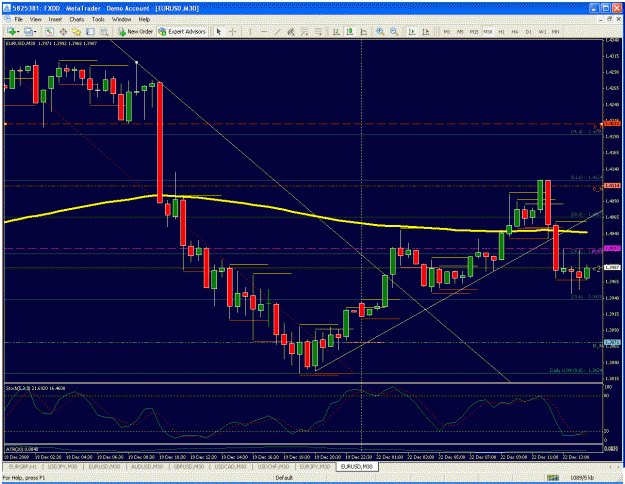This screenshot has height=484, width=625.
Task: Restore the inner chart window
Action: pyautogui.click(x=610, y=19)
